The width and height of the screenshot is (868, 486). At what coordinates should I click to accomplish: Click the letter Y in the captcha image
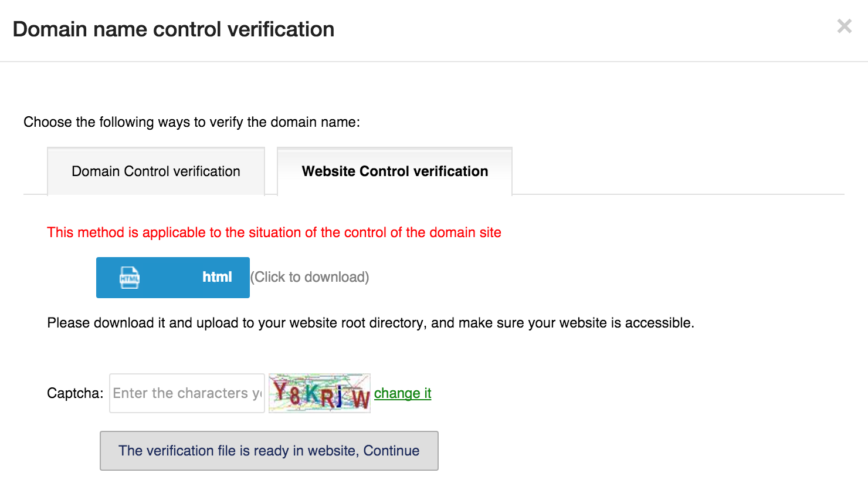pos(281,390)
